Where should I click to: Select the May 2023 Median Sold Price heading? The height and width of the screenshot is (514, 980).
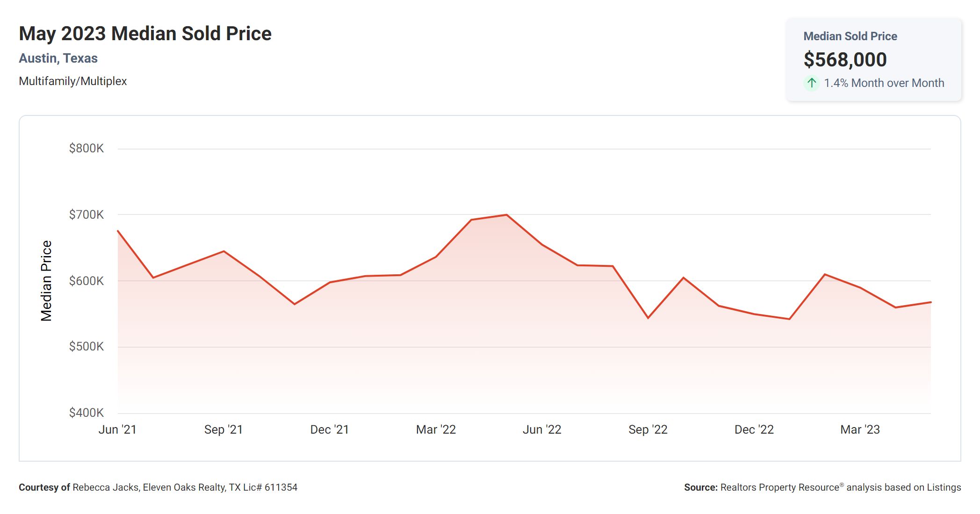click(145, 34)
